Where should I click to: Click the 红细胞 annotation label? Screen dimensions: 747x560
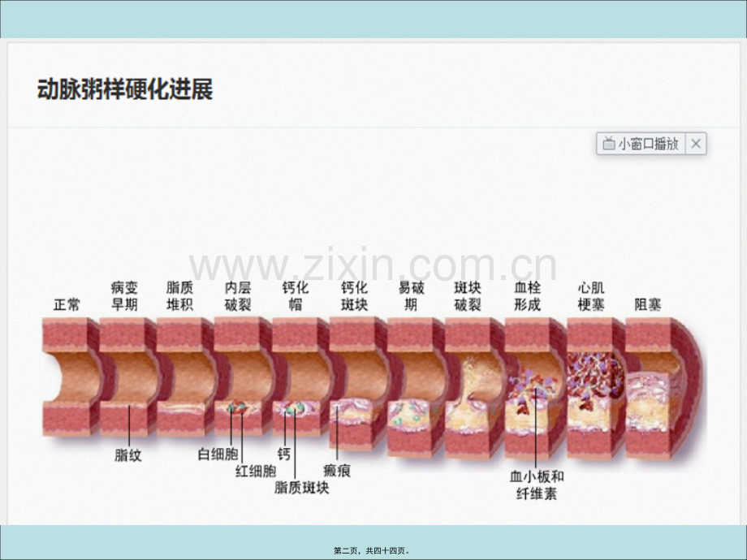click(256, 471)
